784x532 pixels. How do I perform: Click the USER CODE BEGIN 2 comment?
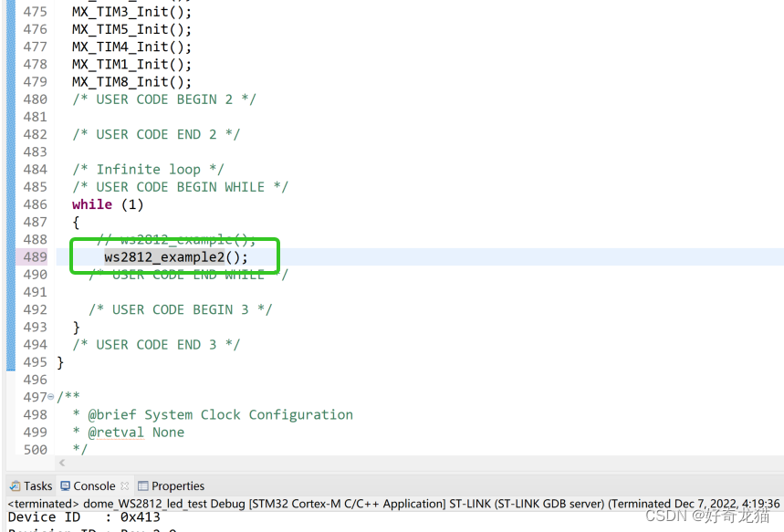point(164,99)
